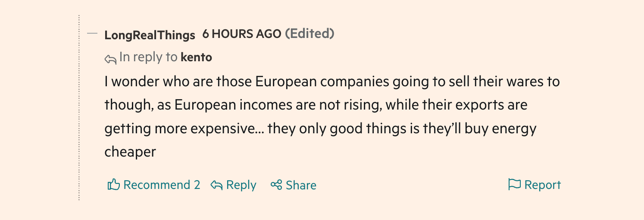The width and height of the screenshot is (644, 220).
Task: Click the arrow icon beside Reply button
Action: tap(216, 185)
